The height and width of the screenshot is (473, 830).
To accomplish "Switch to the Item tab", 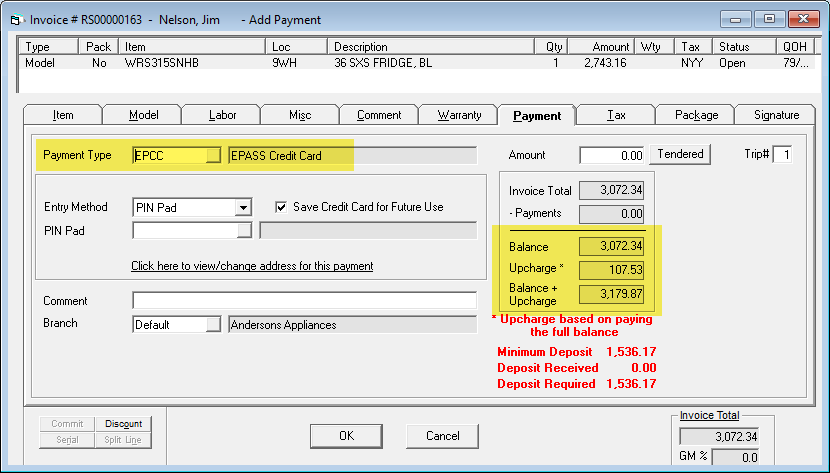I will click(x=63, y=115).
